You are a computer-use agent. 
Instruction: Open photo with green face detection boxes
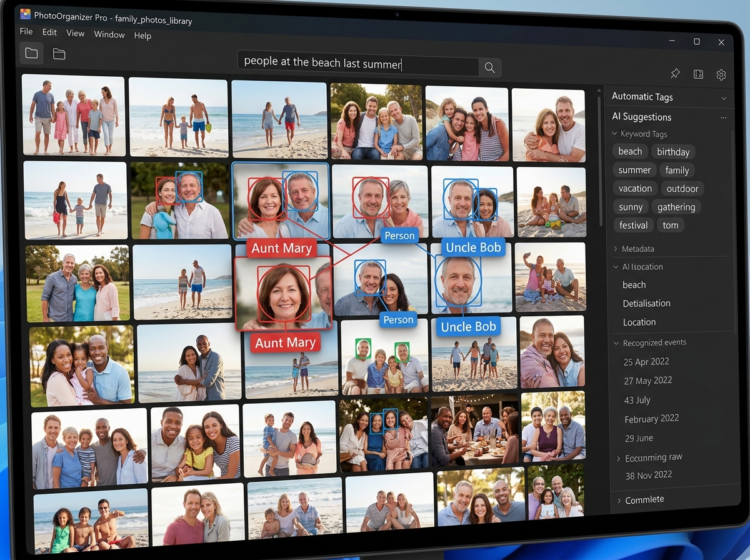click(x=384, y=357)
